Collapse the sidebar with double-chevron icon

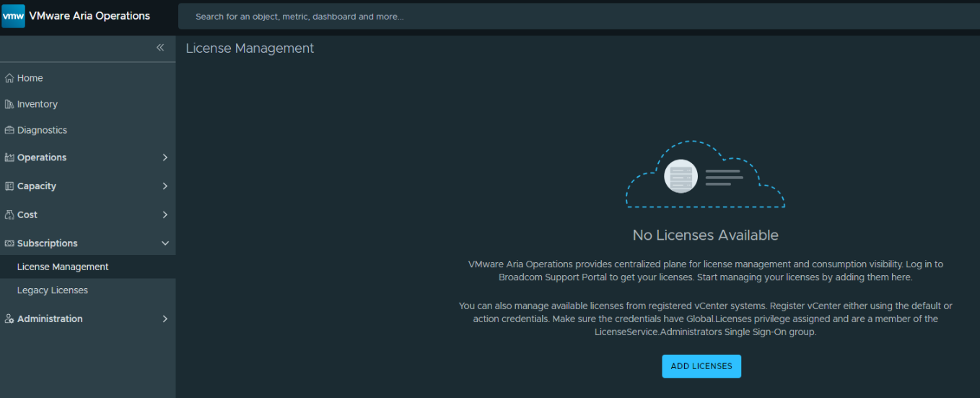point(160,48)
